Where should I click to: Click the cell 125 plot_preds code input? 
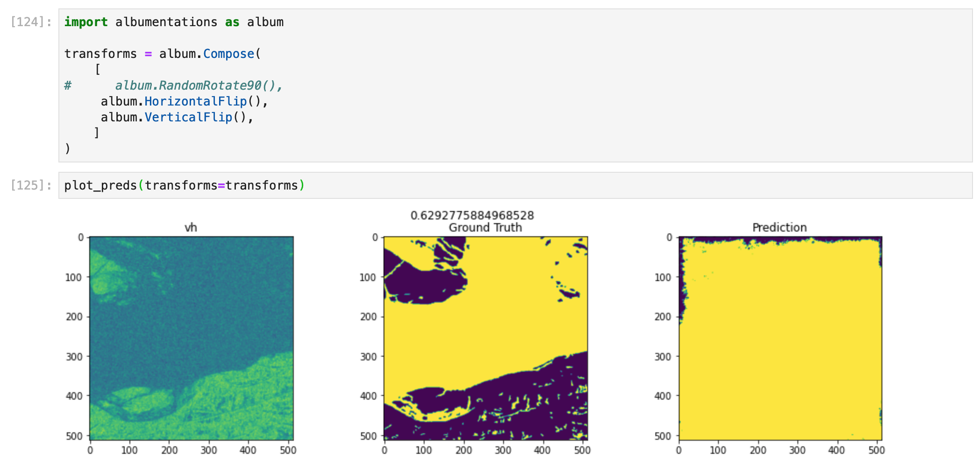515,185
